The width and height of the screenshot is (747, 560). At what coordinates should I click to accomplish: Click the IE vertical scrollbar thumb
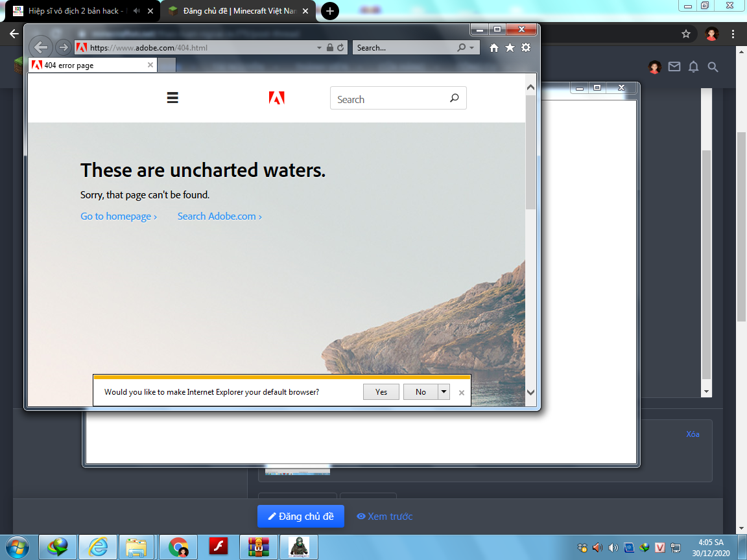coord(530,152)
